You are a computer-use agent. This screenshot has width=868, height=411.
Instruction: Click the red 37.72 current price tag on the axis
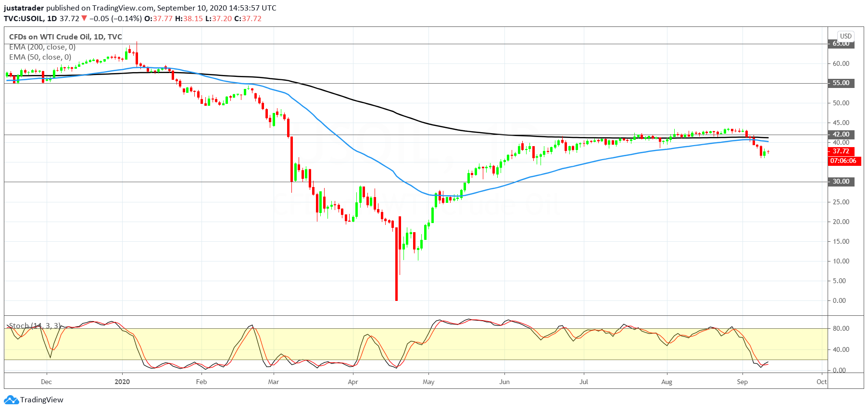[x=841, y=151]
